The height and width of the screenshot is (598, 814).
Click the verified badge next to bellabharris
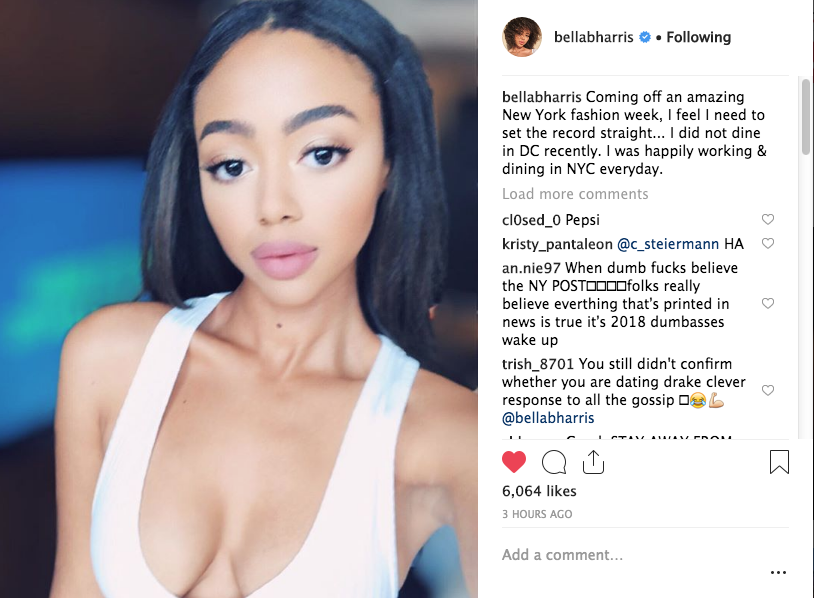[x=644, y=37]
